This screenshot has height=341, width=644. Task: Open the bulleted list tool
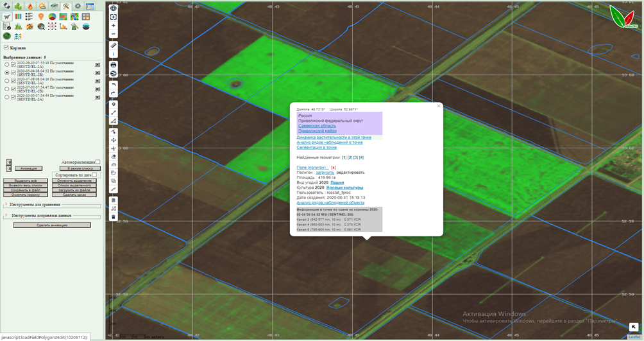pyautogui.click(x=29, y=17)
